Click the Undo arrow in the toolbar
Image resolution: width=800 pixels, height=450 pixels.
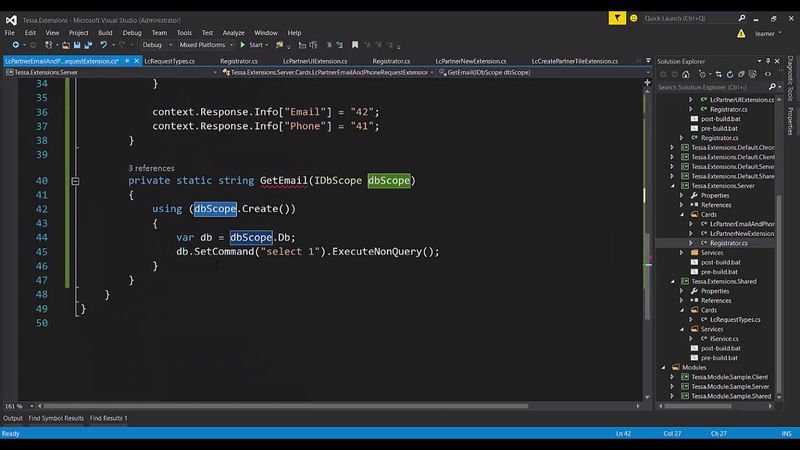point(103,45)
